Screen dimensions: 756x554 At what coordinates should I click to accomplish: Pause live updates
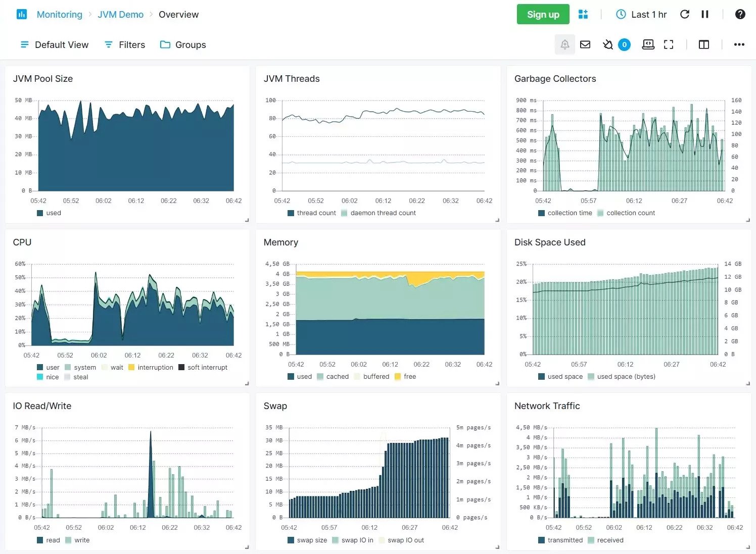[x=705, y=14]
